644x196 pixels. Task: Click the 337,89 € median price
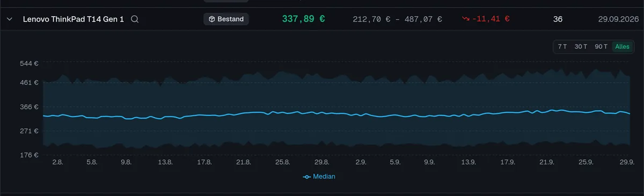click(303, 19)
